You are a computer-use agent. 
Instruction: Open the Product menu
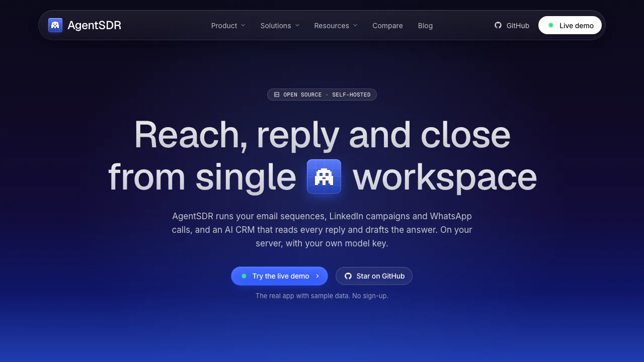[228, 26]
